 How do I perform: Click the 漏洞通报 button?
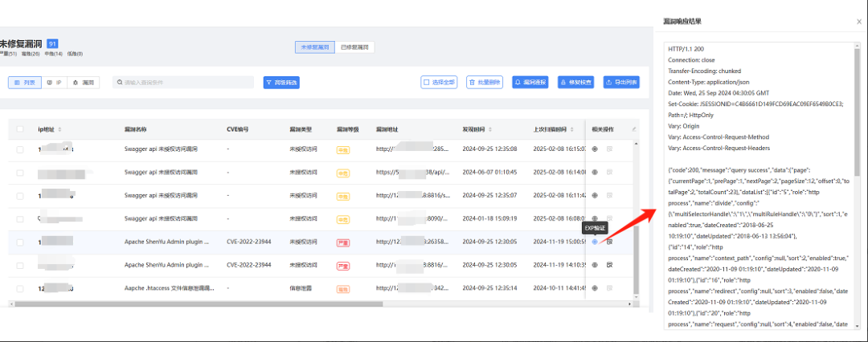point(530,83)
